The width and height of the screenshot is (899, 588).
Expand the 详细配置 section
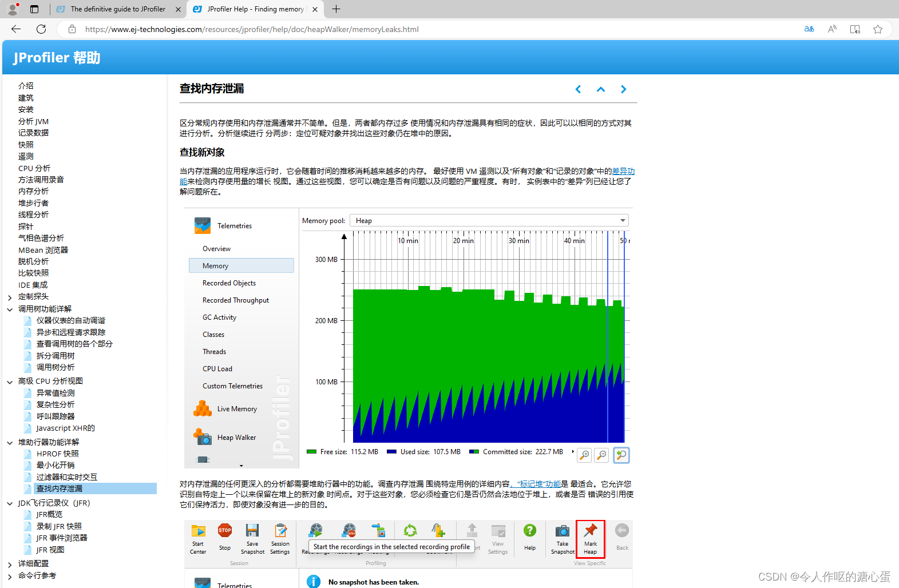pyautogui.click(x=10, y=565)
